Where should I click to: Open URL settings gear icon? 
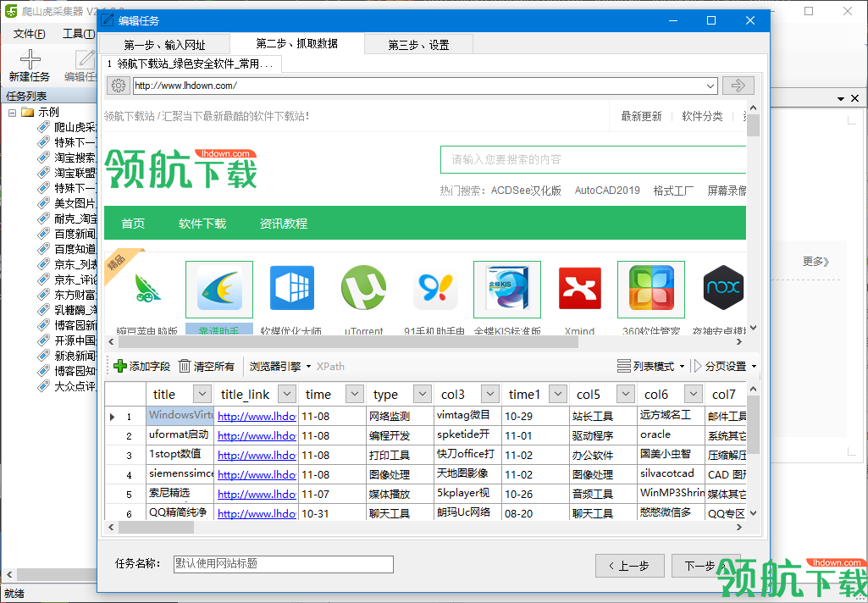[x=118, y=86]
